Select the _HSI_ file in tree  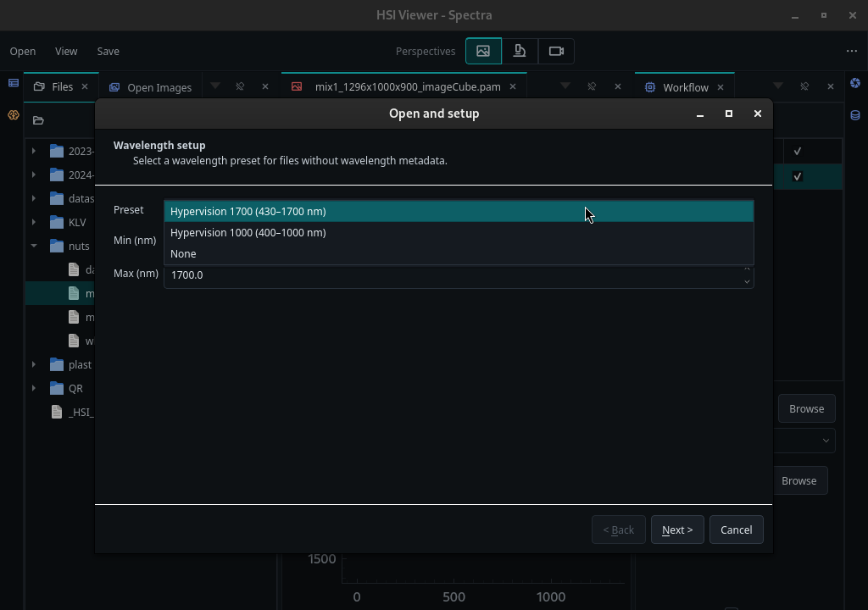coord(73,412)
